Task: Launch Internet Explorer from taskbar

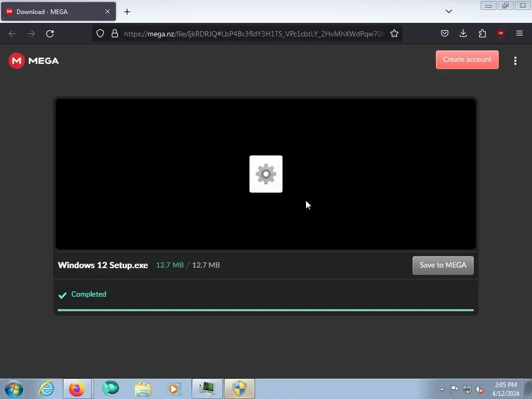Action: 46,389
